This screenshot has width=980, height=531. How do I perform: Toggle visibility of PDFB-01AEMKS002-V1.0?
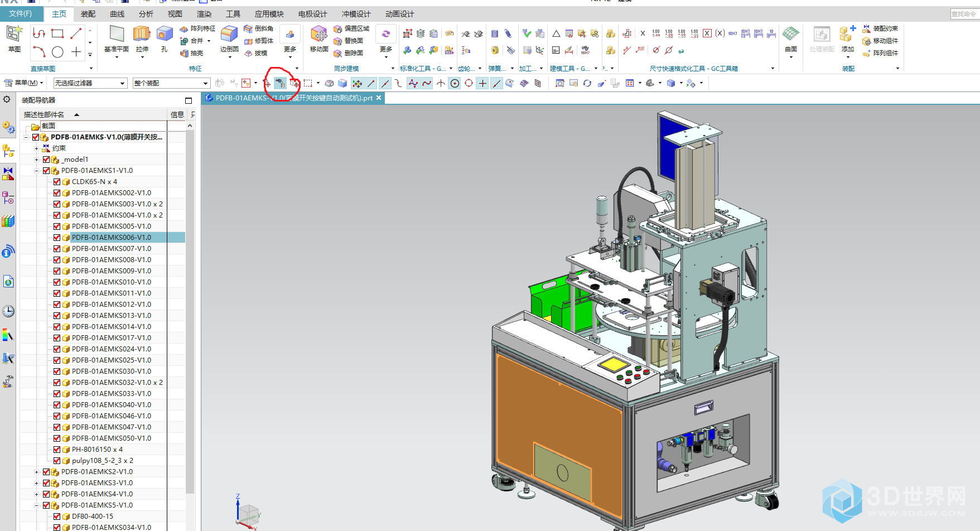tap(57, 193)
